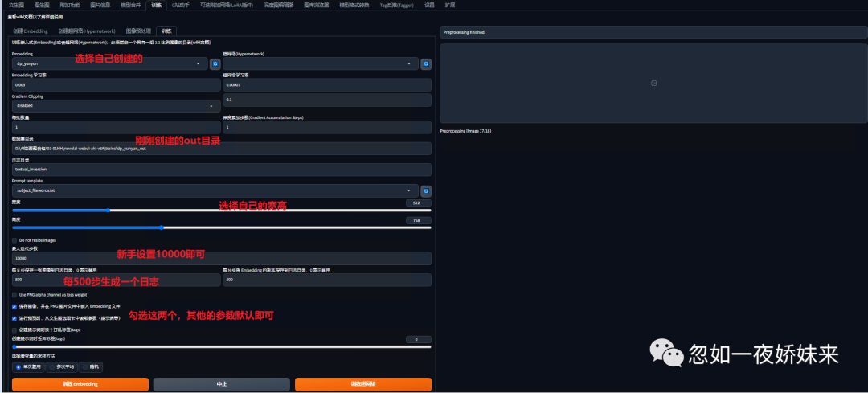868x393 pixels.
Task: Open the Tag反推(Tagger) tab
Action: 396,5
